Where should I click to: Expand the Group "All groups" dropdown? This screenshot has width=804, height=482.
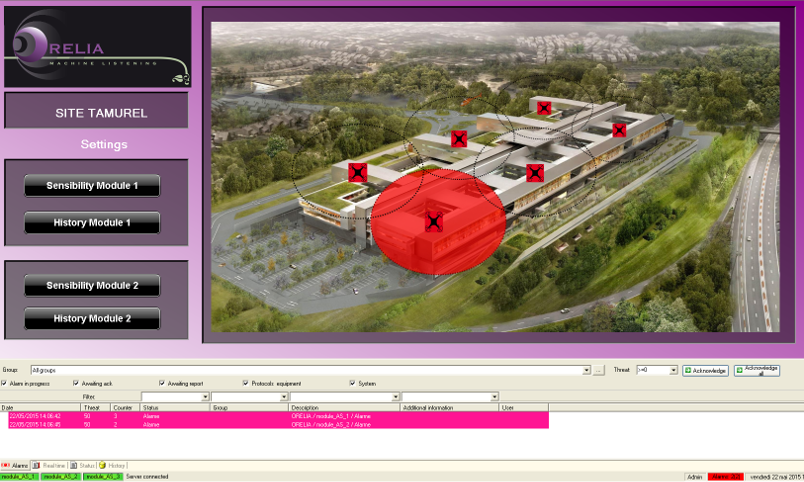(586, 370)
